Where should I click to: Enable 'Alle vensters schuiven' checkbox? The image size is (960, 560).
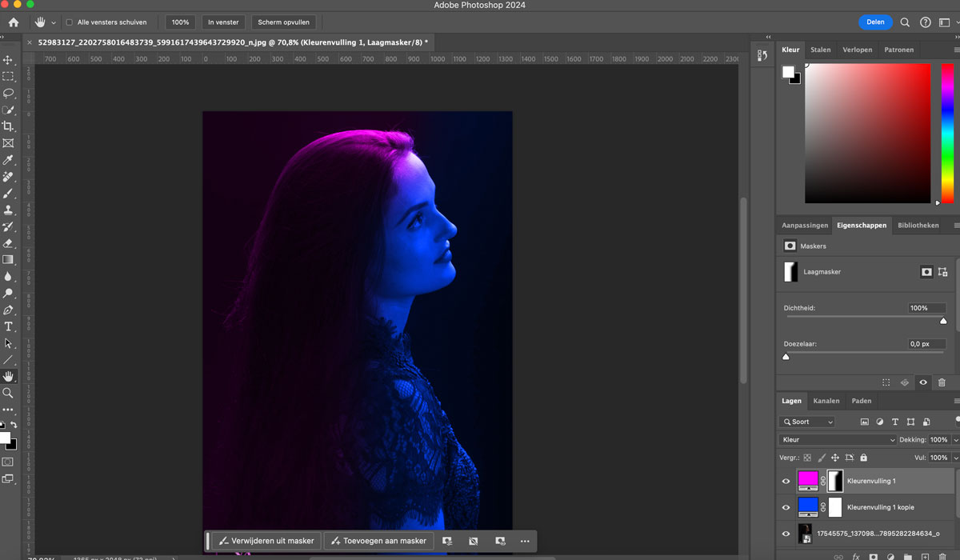69,22
